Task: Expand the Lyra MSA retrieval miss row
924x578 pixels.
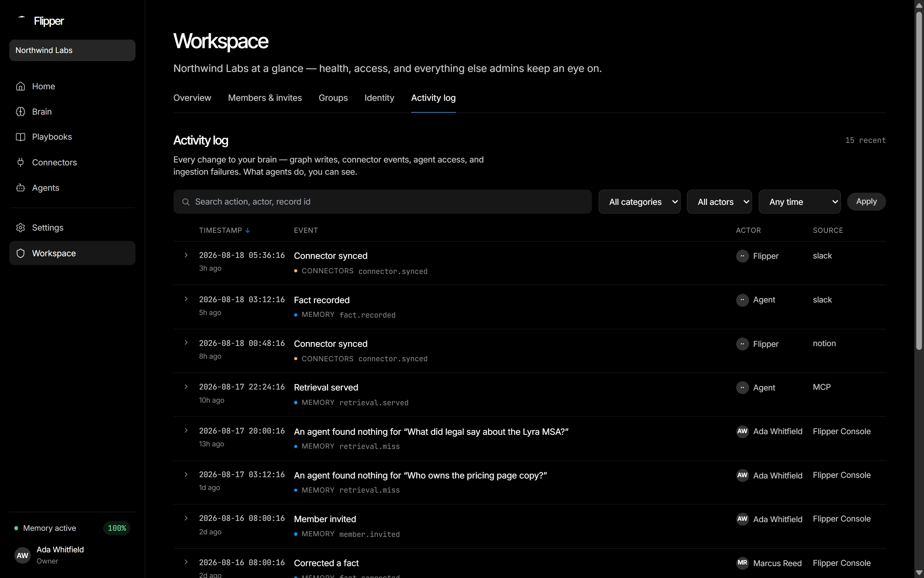Action: pyautogui.click(x=186, y=430)
